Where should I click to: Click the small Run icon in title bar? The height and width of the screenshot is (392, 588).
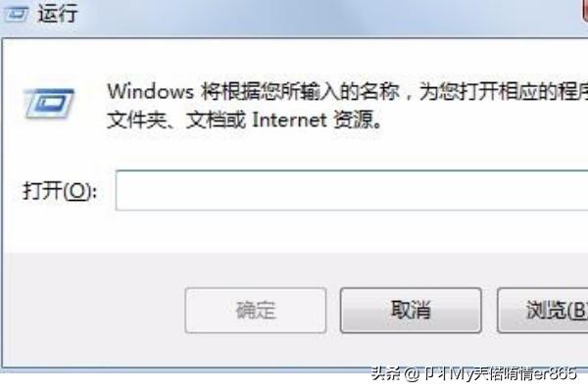[16, 14]
